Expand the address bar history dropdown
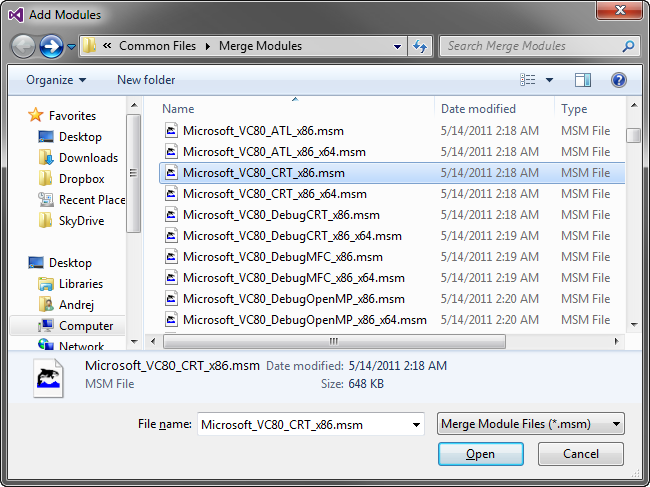This screenshot has height=487, width=650. pos(397,46)
